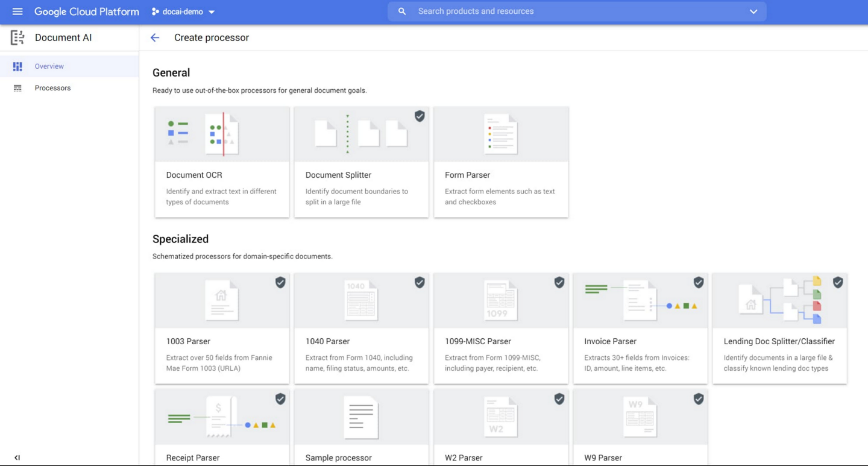Click the Overview grid icon in sidebar
This screenshot has height=466, width=868.
pos(17,66)
